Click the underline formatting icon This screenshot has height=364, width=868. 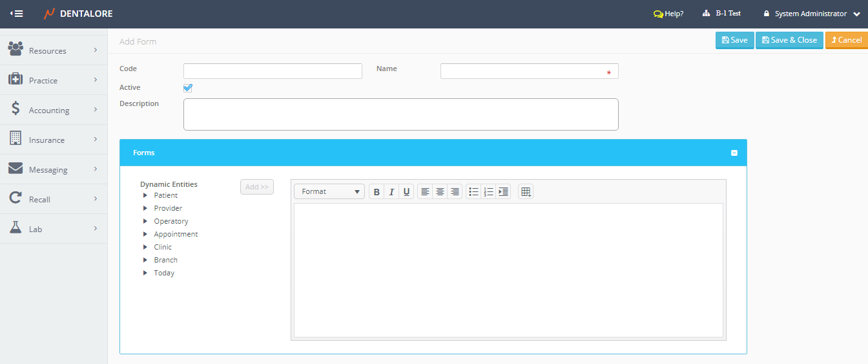click(406, 192)
